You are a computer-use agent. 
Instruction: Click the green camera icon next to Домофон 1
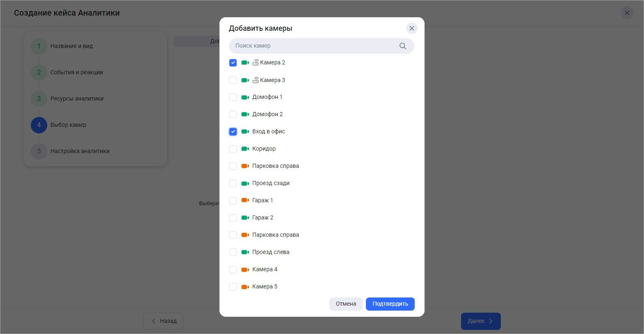pyautogui.click(x=245, y=97)
